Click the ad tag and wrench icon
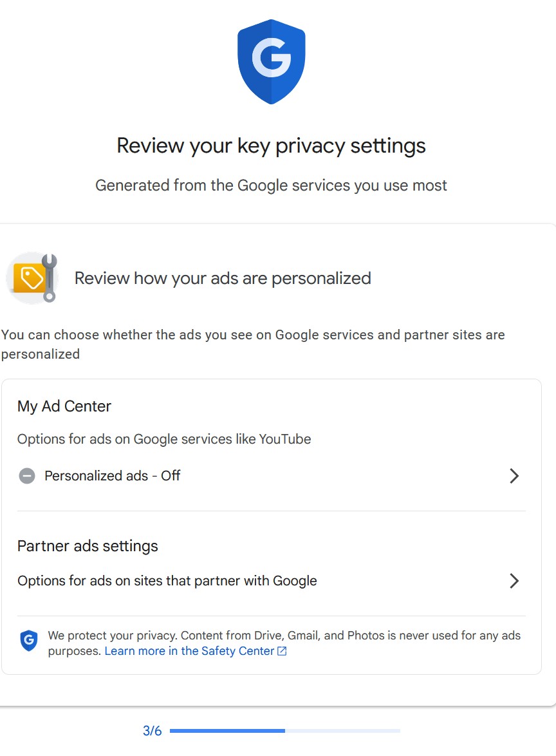 (33, 278)
